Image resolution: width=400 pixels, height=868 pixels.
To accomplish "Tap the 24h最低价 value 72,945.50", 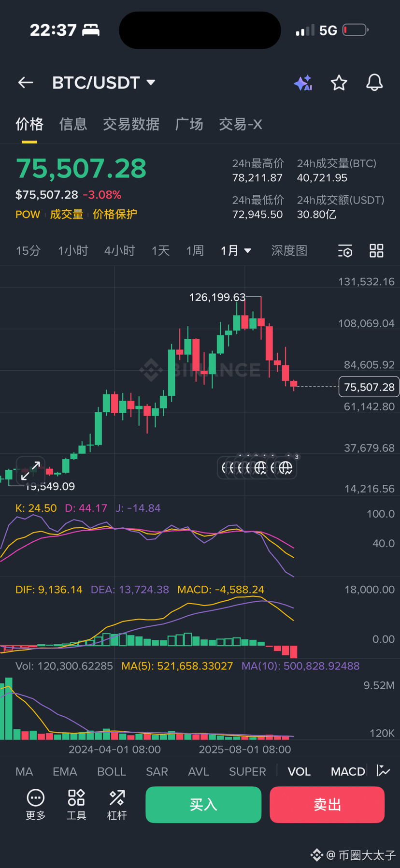I will [x=257, y=215].
